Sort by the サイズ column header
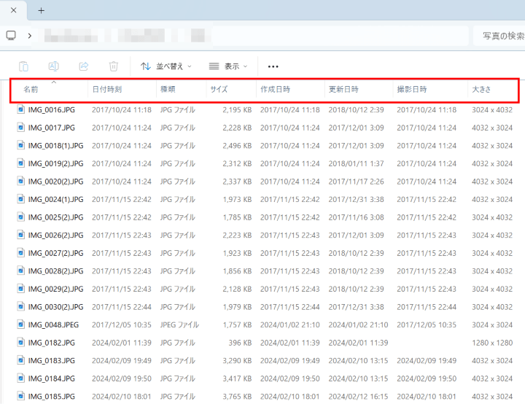The width and height of the screenshot is (525, 420). (x=219, y=90)
